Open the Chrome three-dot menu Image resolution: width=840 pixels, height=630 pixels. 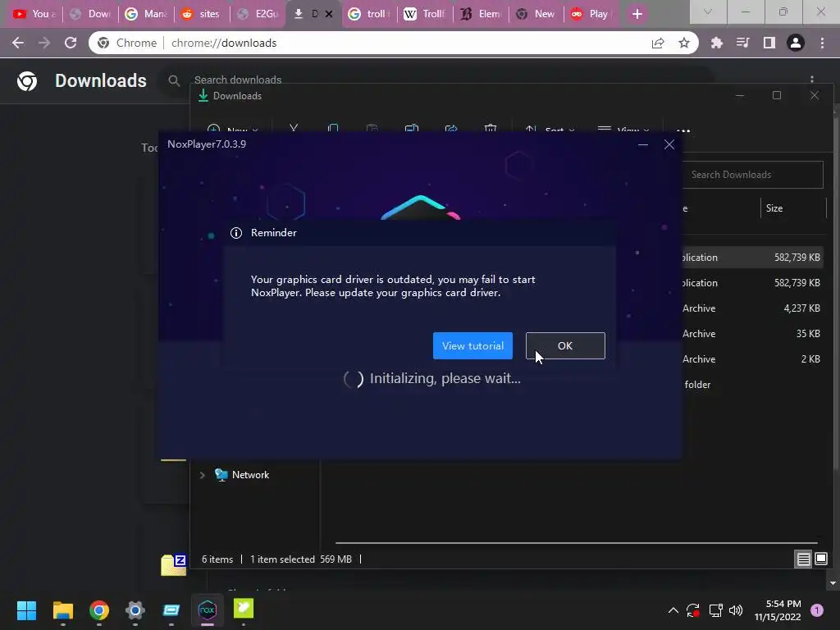[x=822, y=43]
